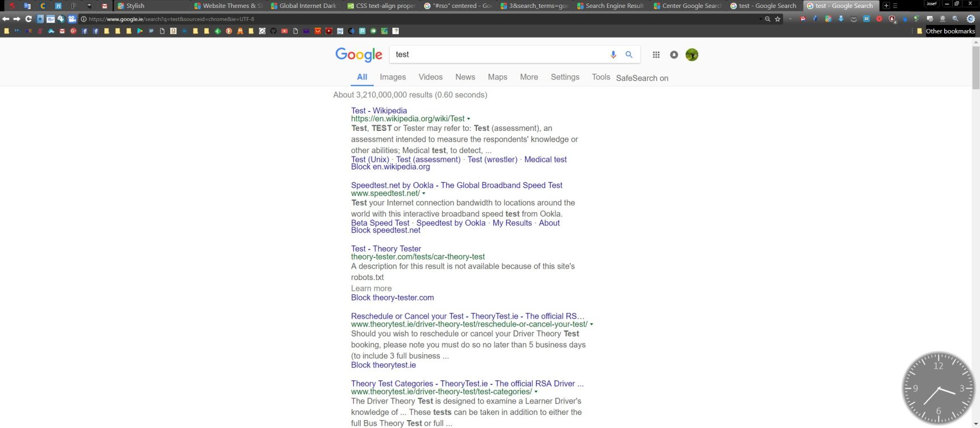980x428 pixels.
Task: Open the Tools search option
Action: click(601, 77)
